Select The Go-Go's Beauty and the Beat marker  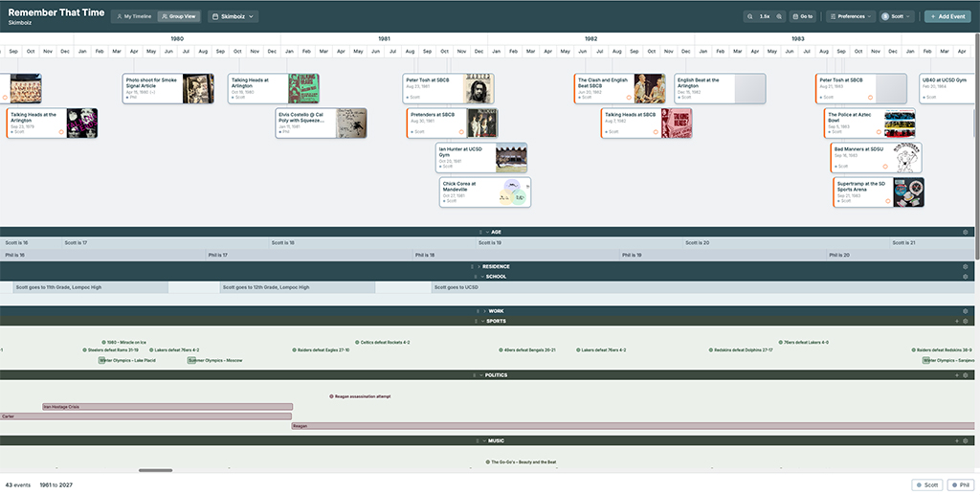click(522, 462)
